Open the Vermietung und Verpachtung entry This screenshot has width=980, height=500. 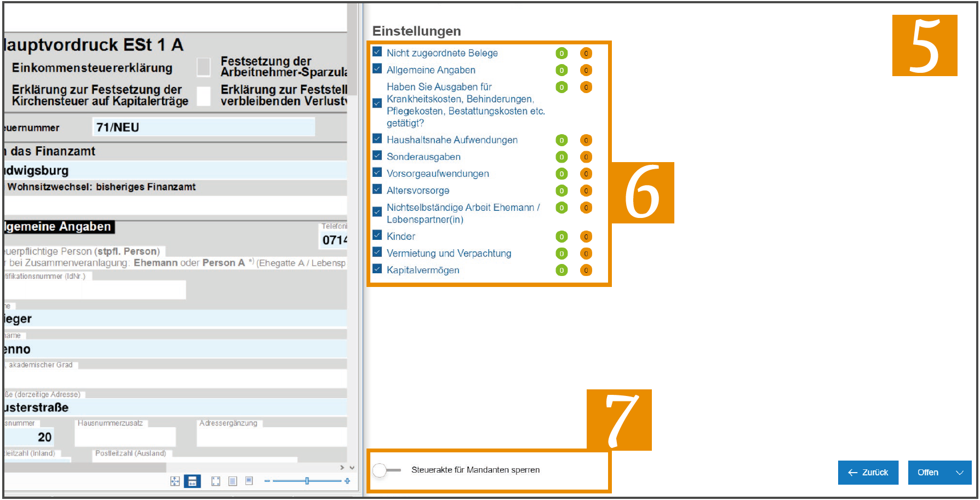(449, 253)
